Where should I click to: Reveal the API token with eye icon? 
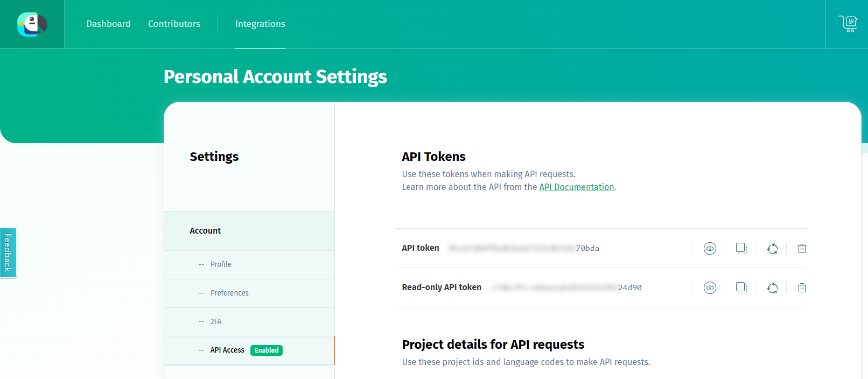pos(710,248)
